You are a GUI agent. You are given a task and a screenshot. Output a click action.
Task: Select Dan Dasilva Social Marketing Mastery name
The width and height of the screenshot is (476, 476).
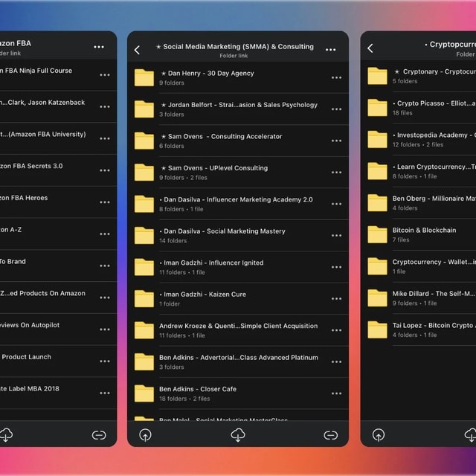[222, 231]
